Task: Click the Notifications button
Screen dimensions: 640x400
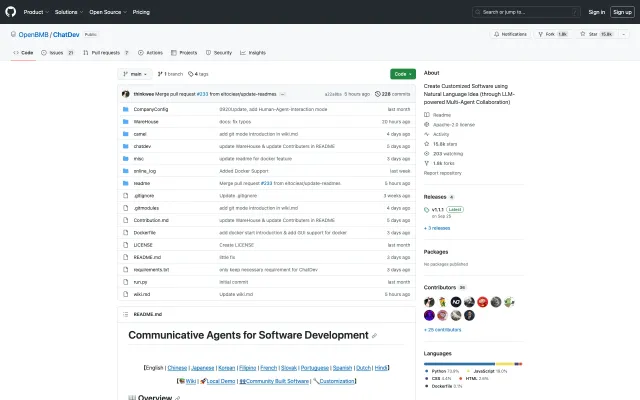Action: click(x=510, y=34)
